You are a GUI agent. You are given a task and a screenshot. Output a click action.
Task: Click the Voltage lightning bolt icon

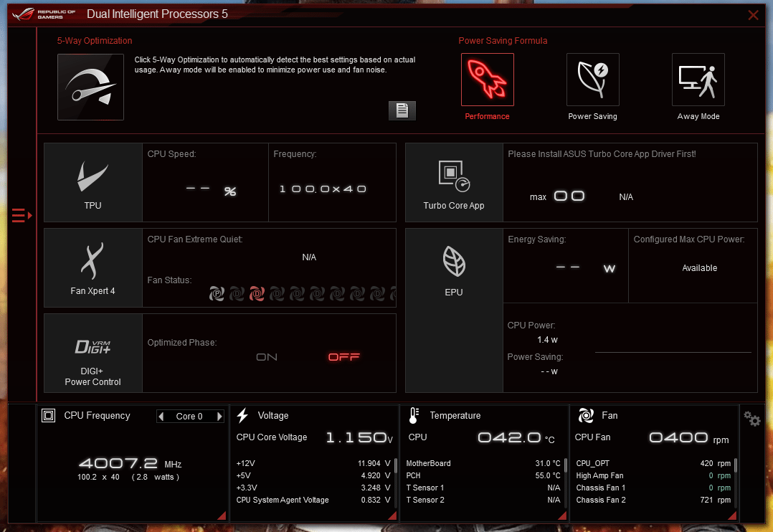(x=242, y=416)
